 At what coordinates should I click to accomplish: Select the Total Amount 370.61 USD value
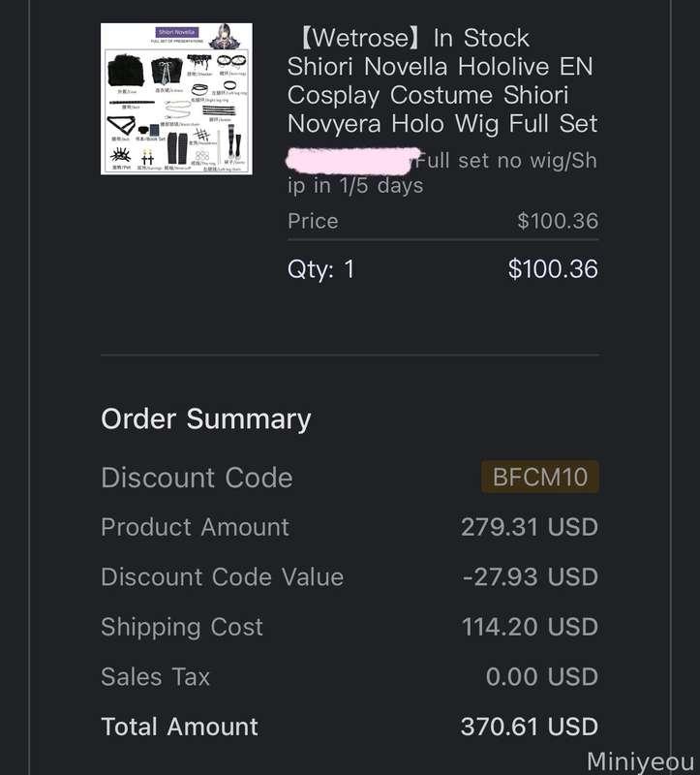(x=529, y=727)
